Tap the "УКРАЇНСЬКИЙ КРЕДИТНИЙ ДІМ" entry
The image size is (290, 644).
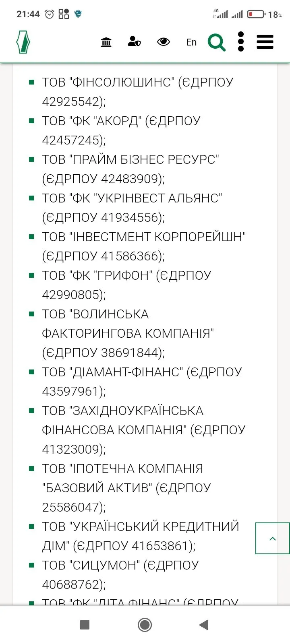(x=140, y=536)
